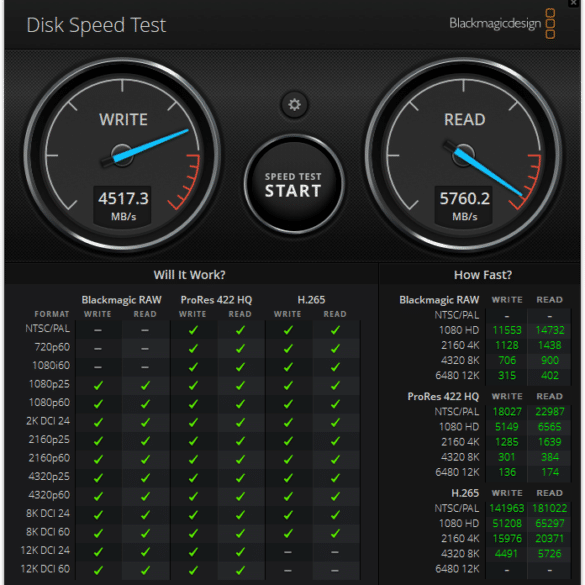This screenshot has height=585, width=585.
Task: Click the 8K DCI 60 format row label
Action: pyautogui.click(x=48, y=532)
